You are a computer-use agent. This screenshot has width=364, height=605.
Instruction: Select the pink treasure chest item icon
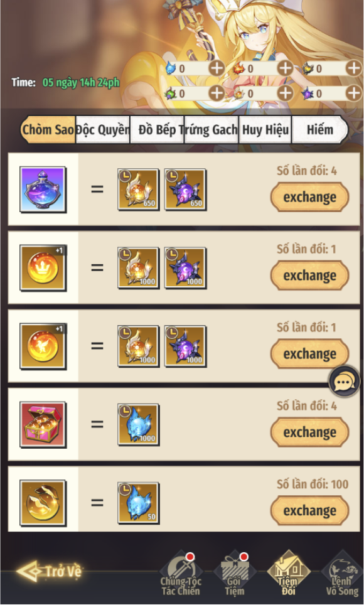[x=43, y=424]
